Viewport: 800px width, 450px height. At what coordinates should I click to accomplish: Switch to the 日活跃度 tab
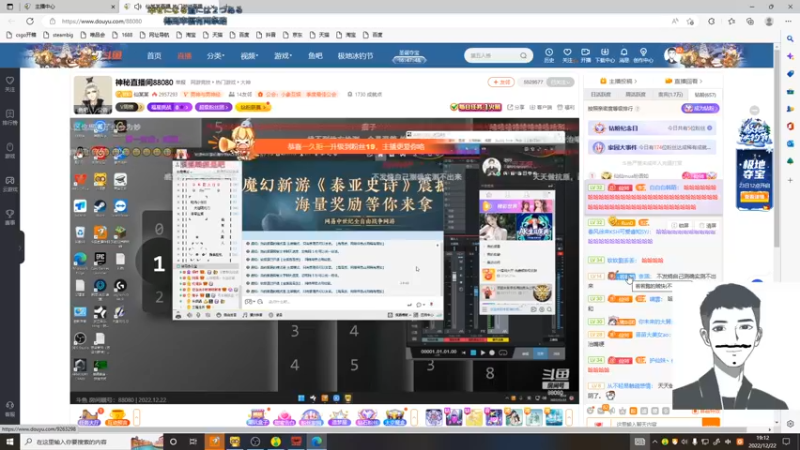point(601,94)
